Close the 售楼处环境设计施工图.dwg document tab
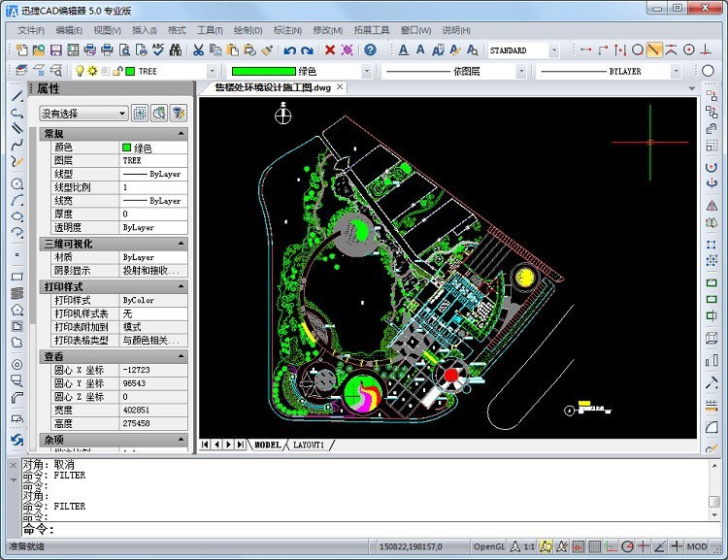 coord(339,88)
